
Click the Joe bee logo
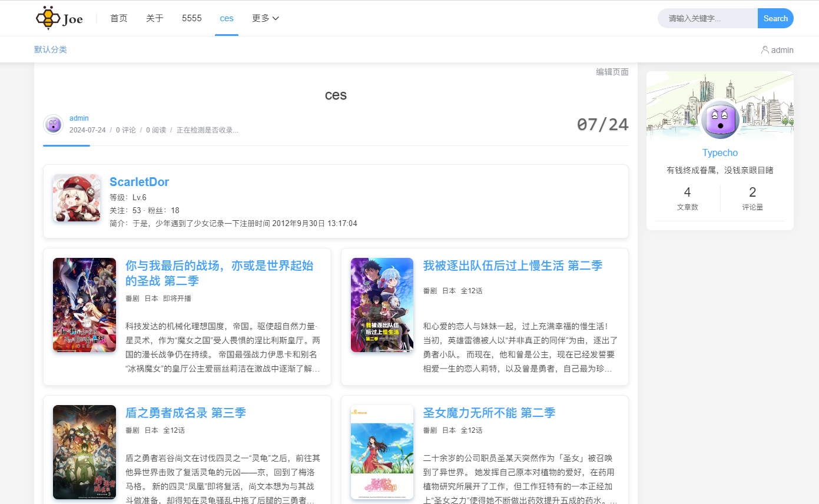click(59, 18)
